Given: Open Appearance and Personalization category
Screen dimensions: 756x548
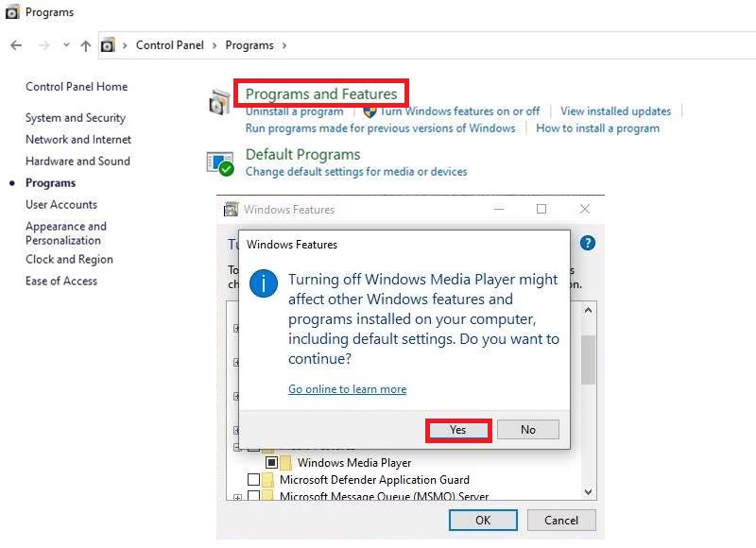Looking at the screenshot, I should pos(66,233).
